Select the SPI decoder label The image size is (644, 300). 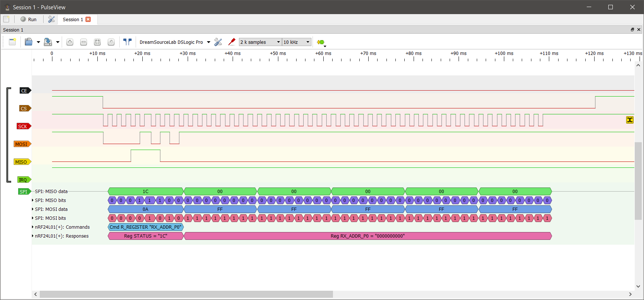[25, 192]
